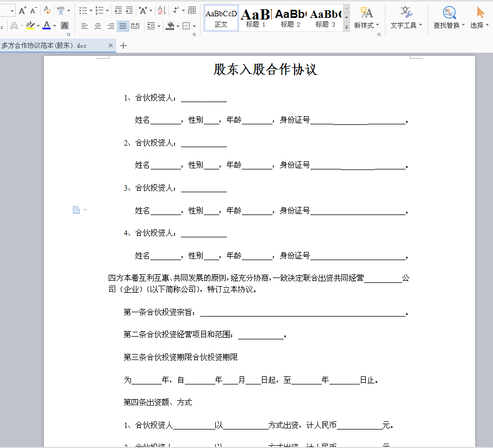
Task: Expand the line spacing dropdown
Action: click(159, 26)
